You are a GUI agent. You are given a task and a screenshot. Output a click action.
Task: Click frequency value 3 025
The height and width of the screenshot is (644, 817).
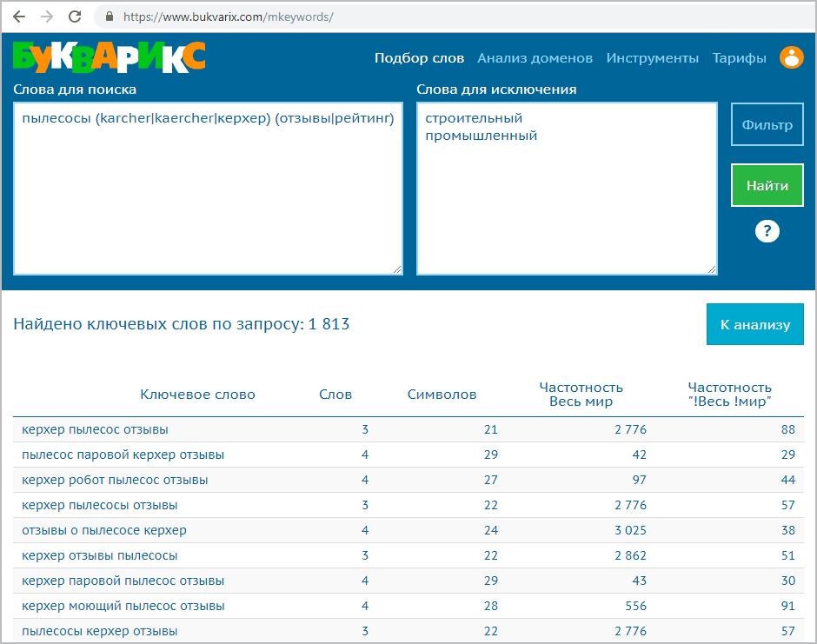[x=630, y=530]
